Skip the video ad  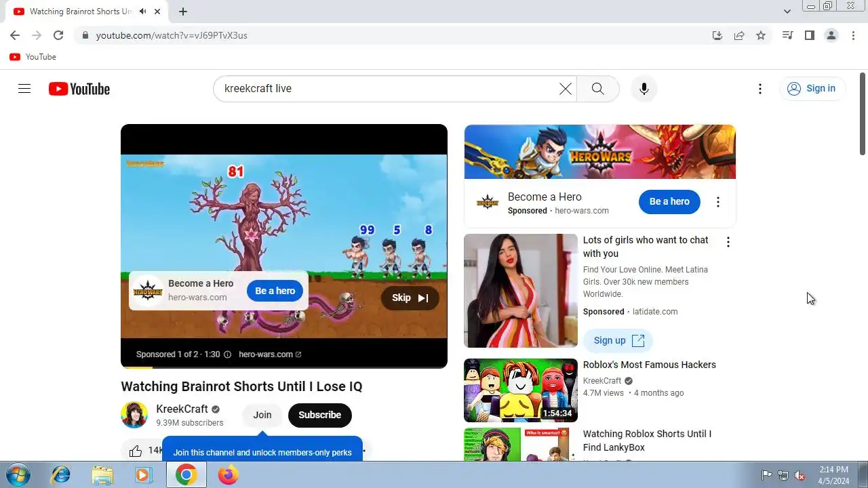[410, 298]
